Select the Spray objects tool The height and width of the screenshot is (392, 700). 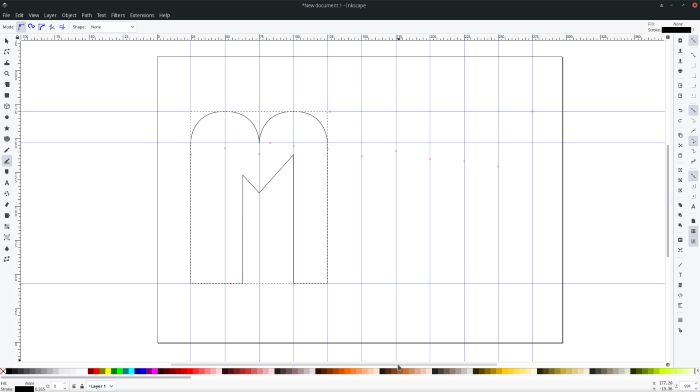7,194
